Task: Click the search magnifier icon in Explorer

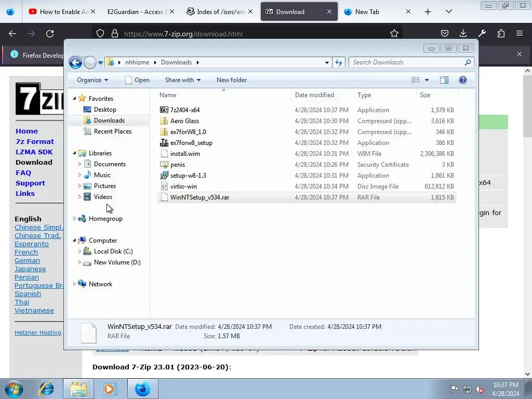Action: tap(468, 62)
